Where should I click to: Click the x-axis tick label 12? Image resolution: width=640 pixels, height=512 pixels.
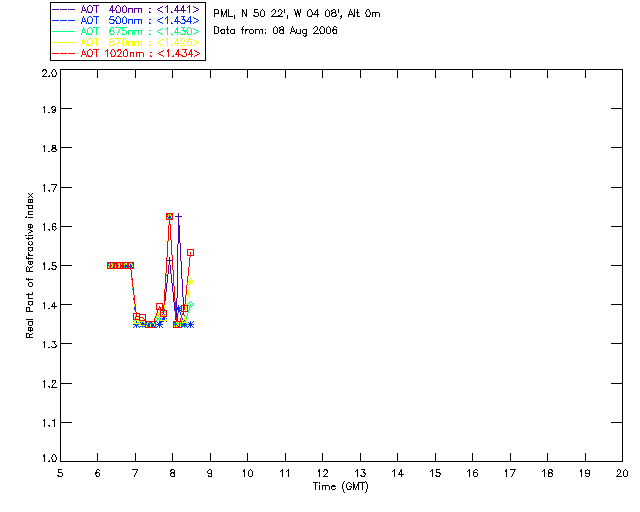(322, 473)
